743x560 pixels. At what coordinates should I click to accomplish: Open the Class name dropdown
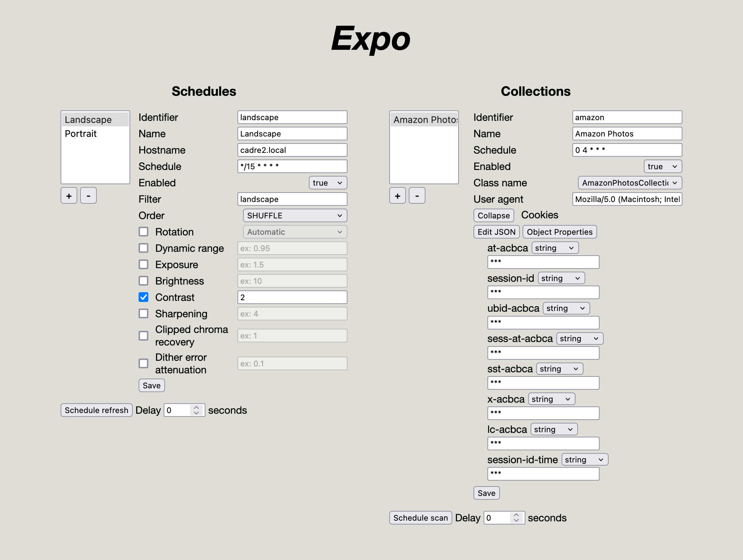[x=629, y=183]
